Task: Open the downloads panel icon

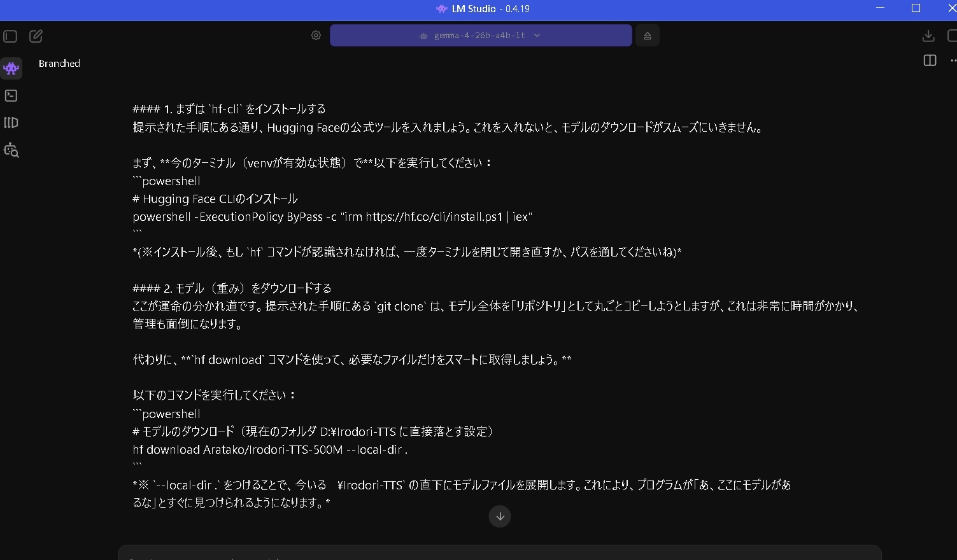Action: tap(928, 36)
